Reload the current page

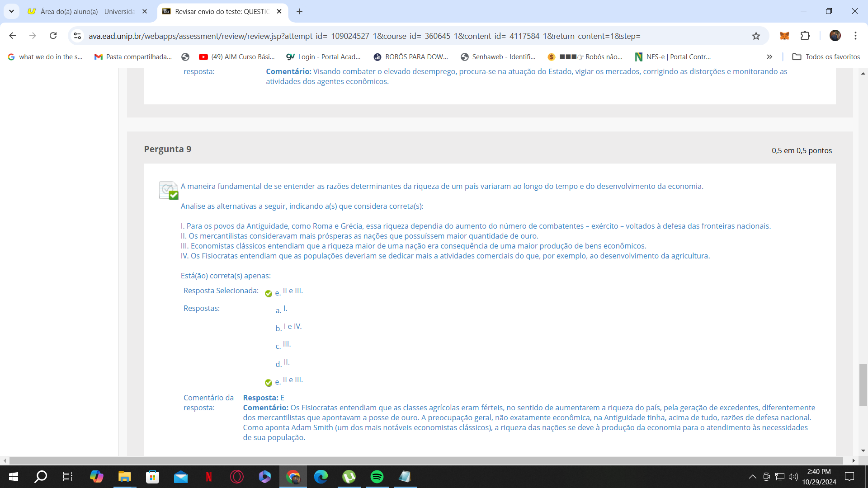[x=53, y=36]
